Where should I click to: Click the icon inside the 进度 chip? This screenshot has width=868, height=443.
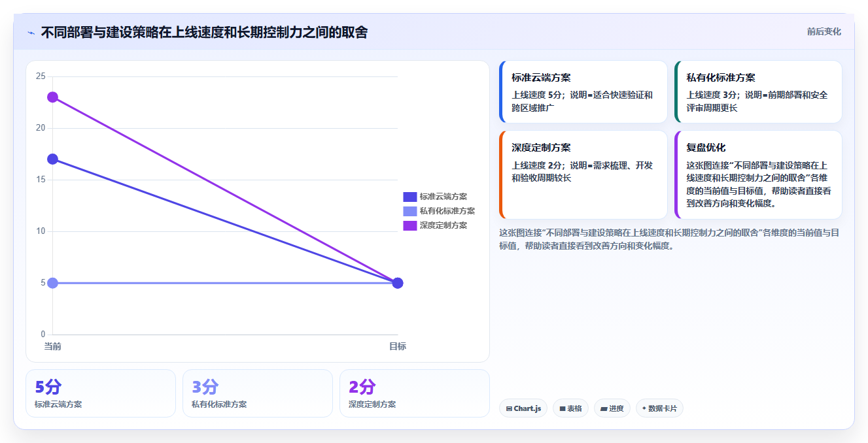tap(604, 409)
